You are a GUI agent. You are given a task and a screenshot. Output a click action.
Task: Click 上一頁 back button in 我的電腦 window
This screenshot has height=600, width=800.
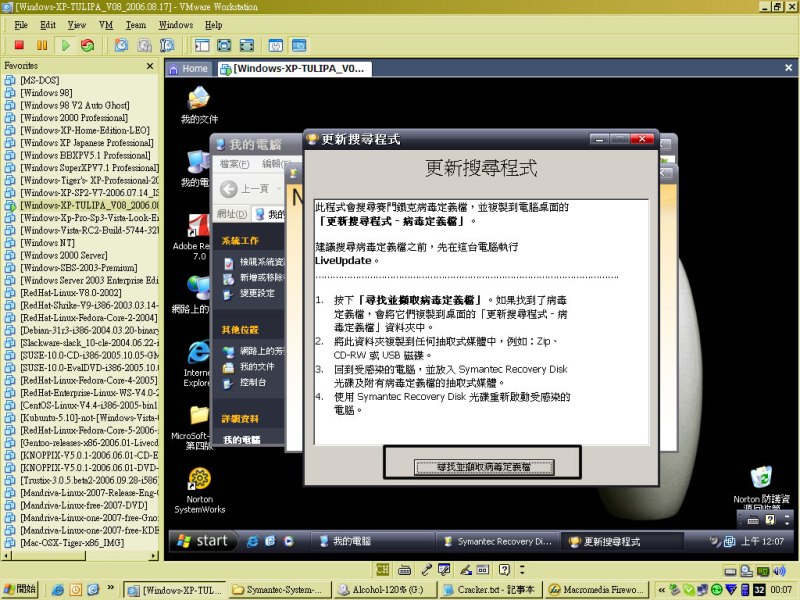click(245, 189)
